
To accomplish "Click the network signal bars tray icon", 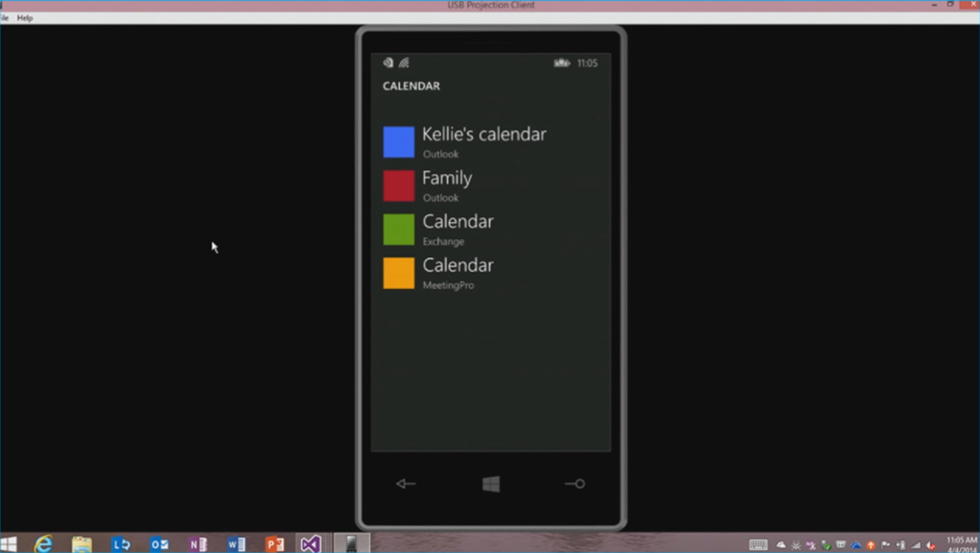I will coord(916,545).
